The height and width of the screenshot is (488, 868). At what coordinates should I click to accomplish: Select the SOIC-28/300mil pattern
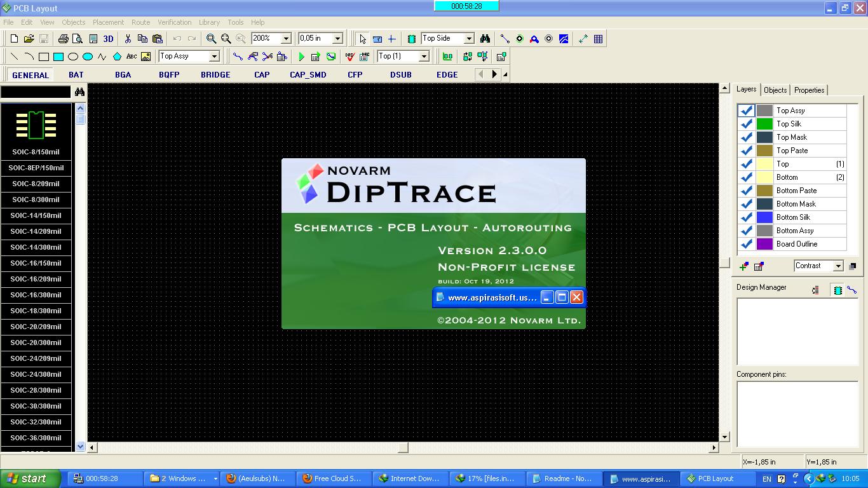(36, 390)
